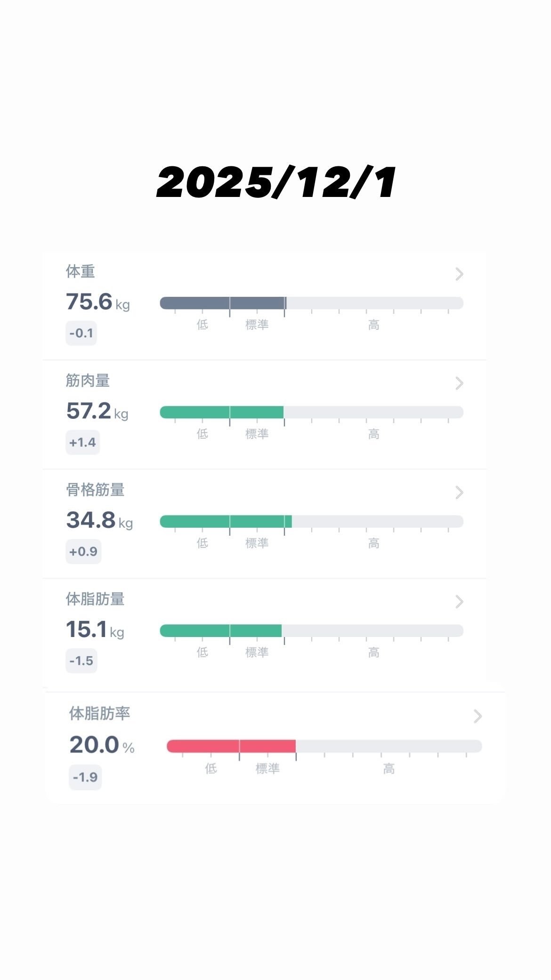
Task: Expand the 体脂肪率 chevron arrow
Action: [478, 716]
